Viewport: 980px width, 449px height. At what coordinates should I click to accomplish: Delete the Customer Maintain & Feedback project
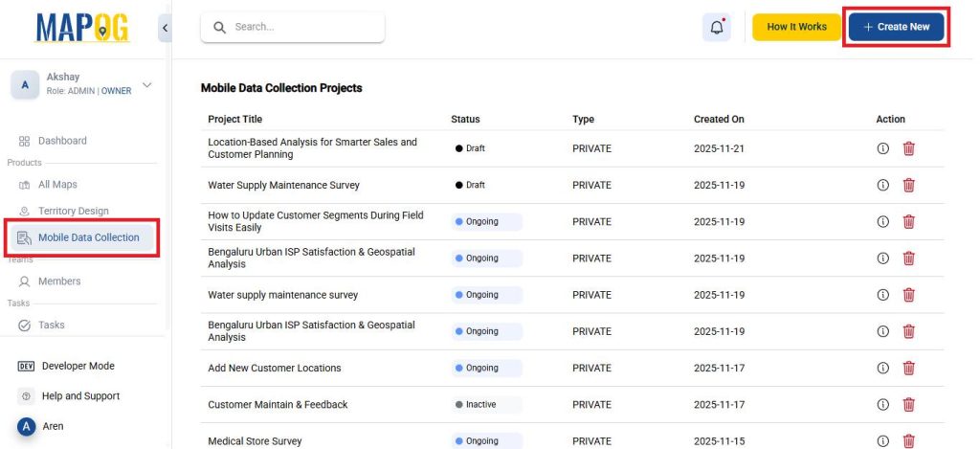pyautogui.click(x=908, y=404)
